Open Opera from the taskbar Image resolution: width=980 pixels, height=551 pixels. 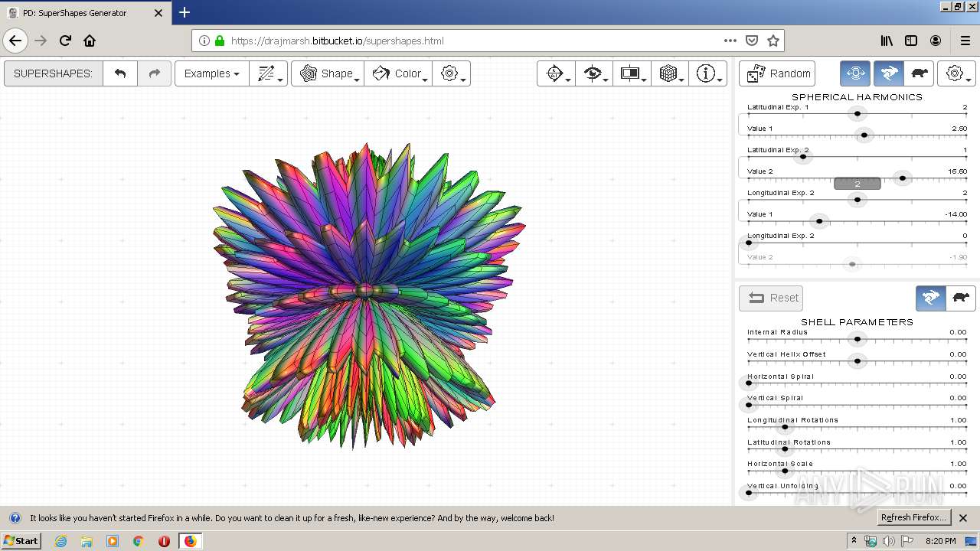pos(164,541)
